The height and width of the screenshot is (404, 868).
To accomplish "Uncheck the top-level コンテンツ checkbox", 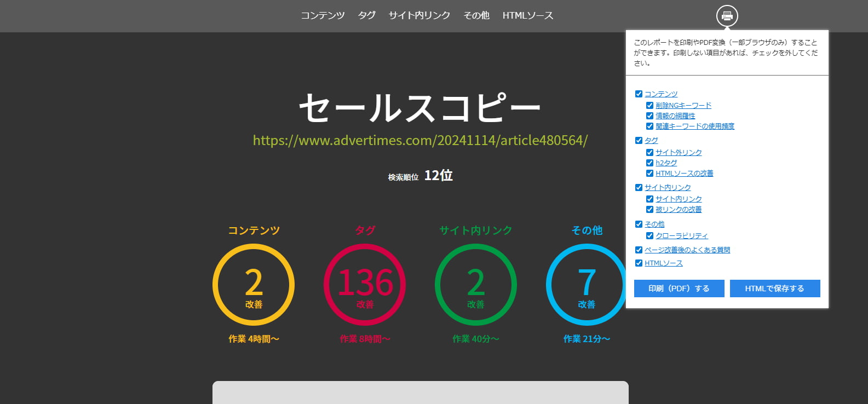I will pyautogui.click(x=639, y=94).
